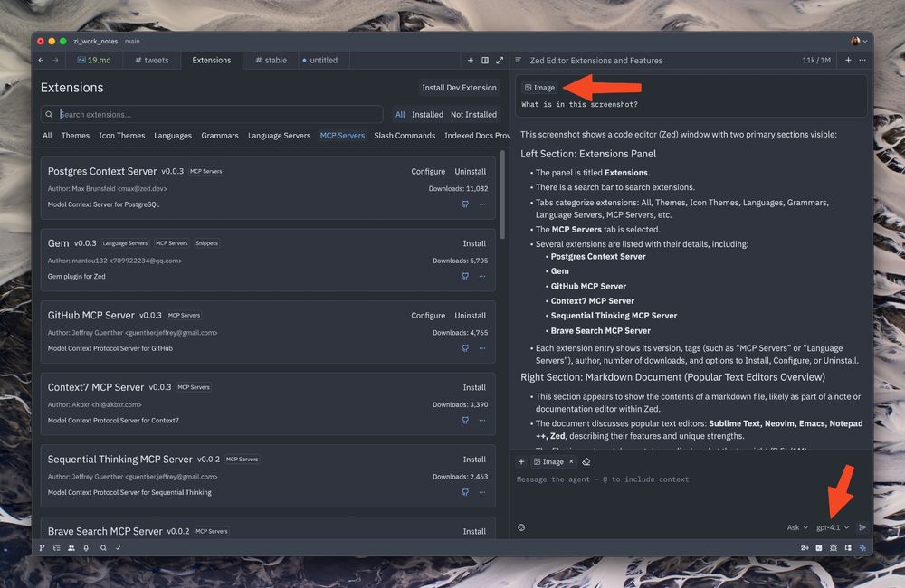
Task: Select the Icon Themes category
Action: point(122,136)
